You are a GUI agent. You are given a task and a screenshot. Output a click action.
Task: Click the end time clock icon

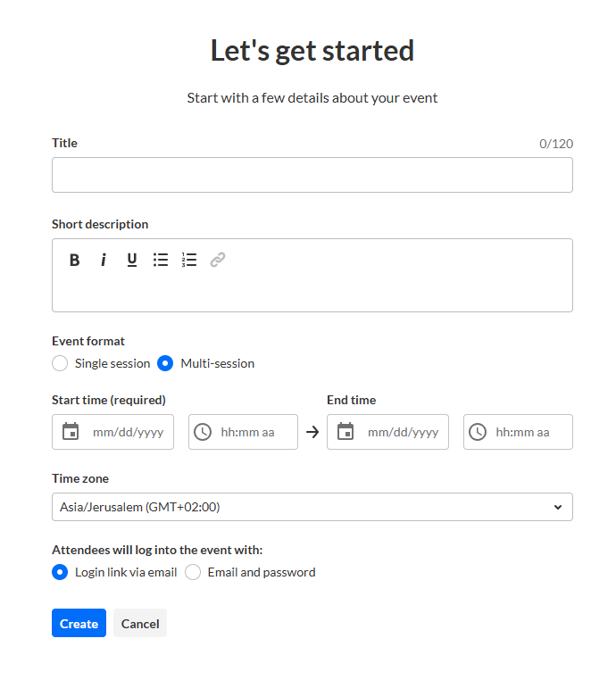click(478, 432)
